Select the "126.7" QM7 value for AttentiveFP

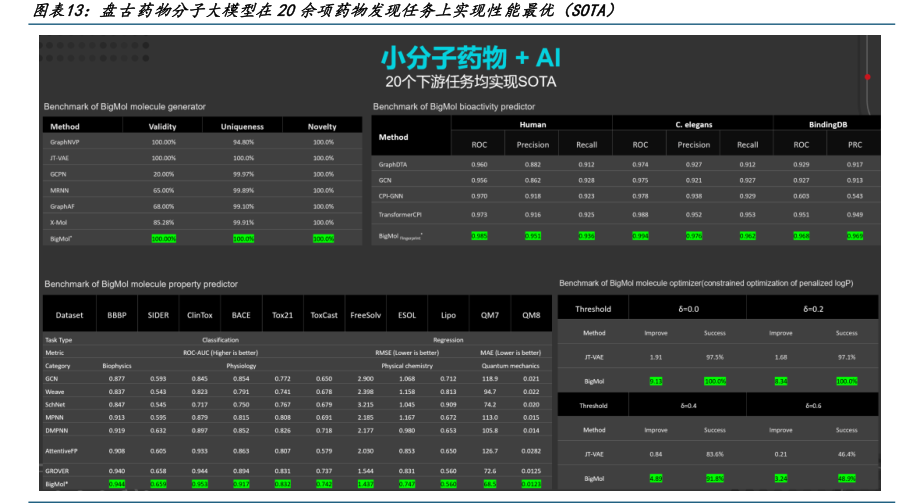[490, 451]
